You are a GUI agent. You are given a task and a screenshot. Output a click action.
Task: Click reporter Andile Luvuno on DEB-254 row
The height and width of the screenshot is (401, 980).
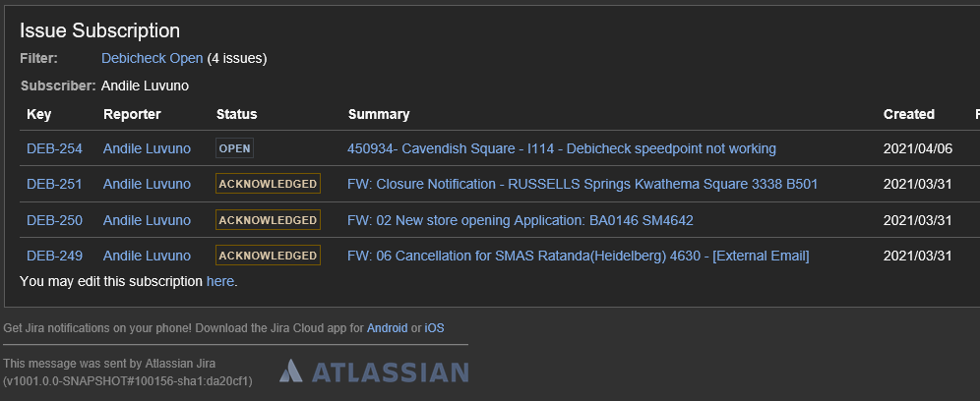pos(147,148)
